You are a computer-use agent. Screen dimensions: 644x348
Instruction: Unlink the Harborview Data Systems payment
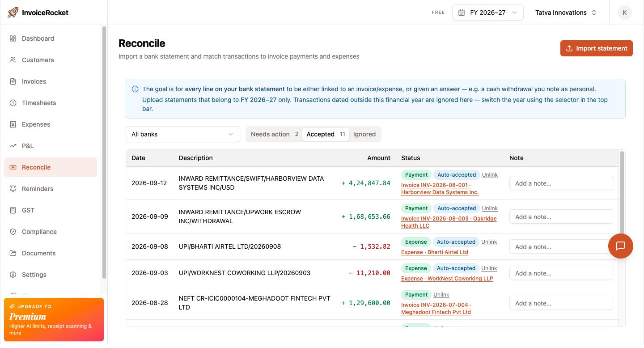coord(490,175)
